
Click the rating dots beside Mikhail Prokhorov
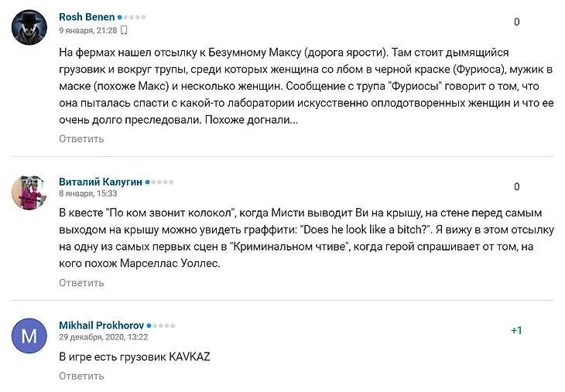[x=161, y=326]
